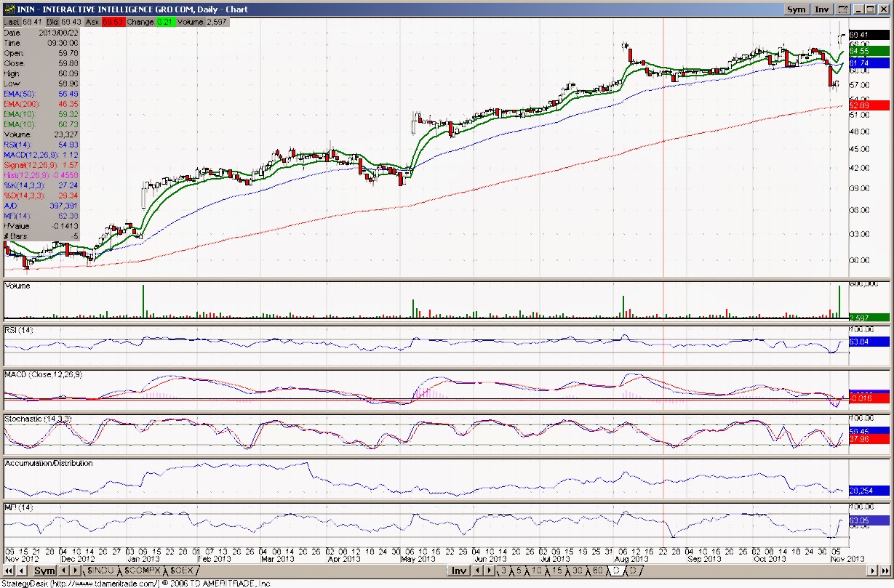Screen dimensions: 894x588
Task: Click the Volume panel label
Action: pos(17,286)
